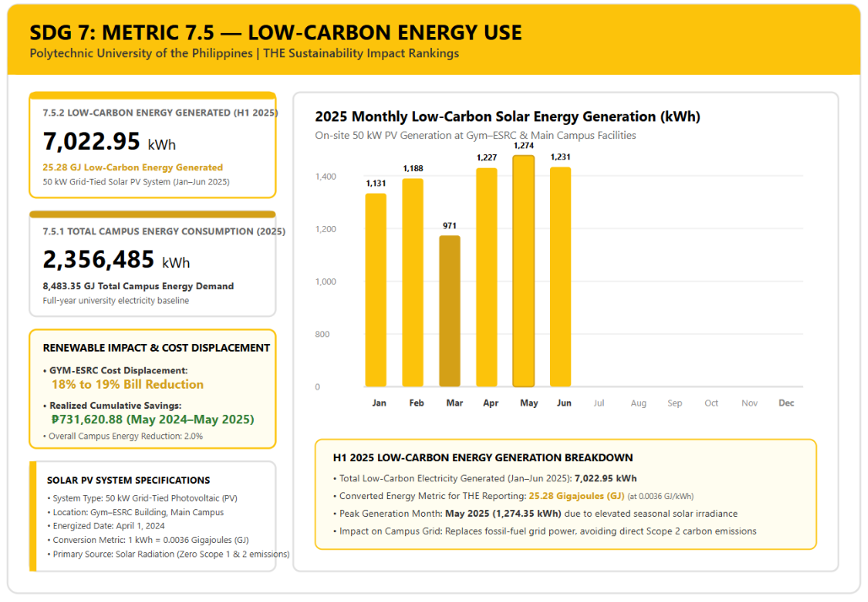Click 'GYM-ESRC Cost Displacement:' label

pyautogui.click(x=115, y=370)
